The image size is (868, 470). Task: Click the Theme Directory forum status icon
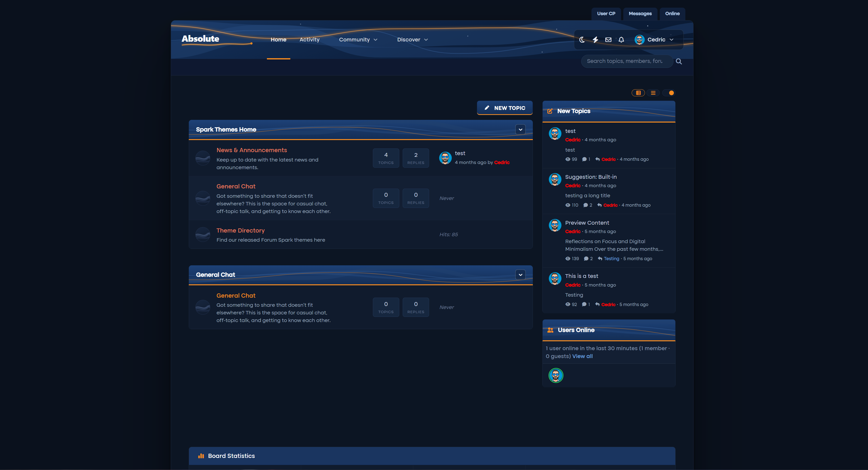[203, 235]
